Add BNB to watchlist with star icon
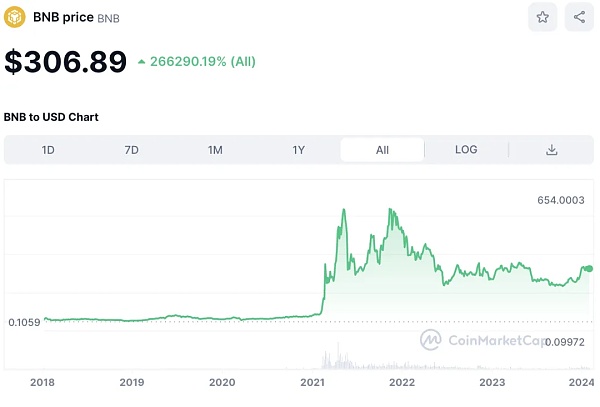 (x=542, y=17)
